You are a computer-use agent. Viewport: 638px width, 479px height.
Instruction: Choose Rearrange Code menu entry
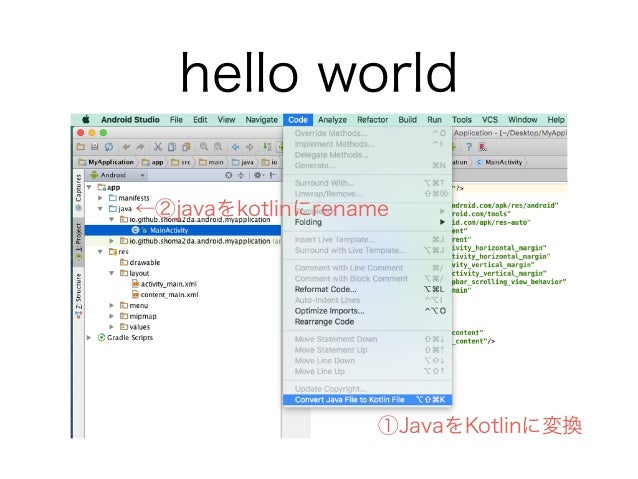click(x=367, y=322)
